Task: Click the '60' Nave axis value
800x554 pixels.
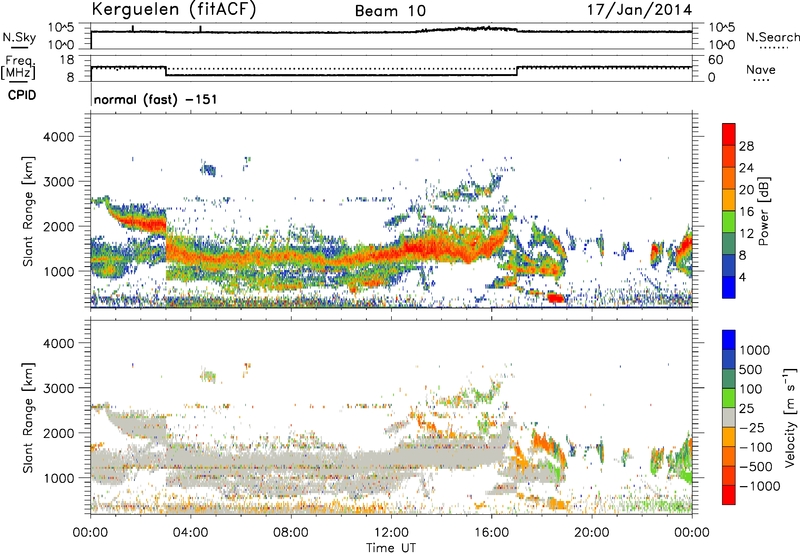Action: tap(715, 60)
